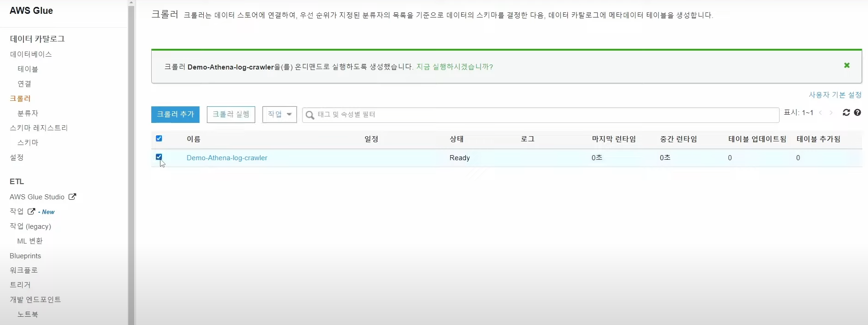The width and height of the screenshot is (868, 325).
Task: Open 노트북 in the sidebar
Action: click(x=28, y=314)
